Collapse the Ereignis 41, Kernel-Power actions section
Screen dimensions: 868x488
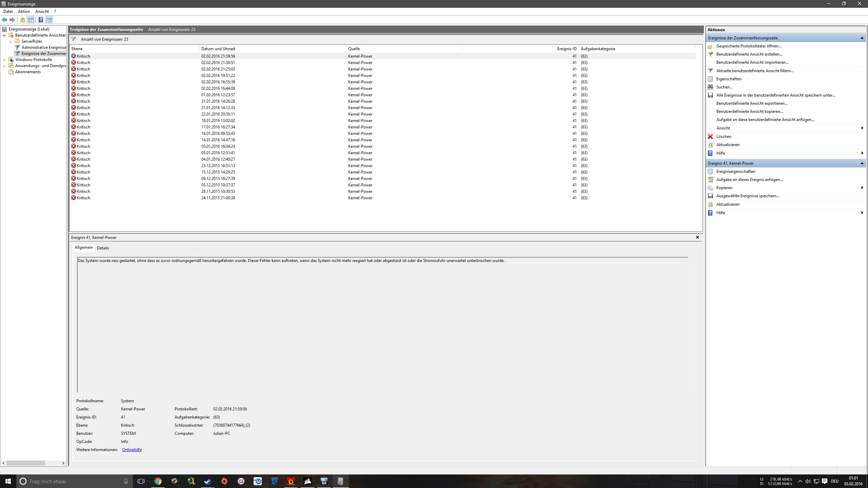[x=862, y=163]
